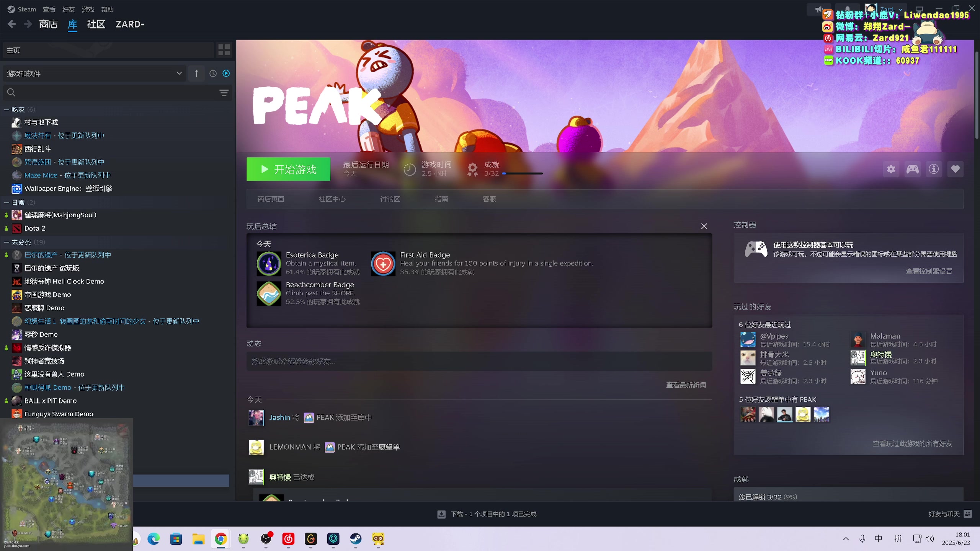Open the 讨论区 game tab
The height and width of the screenshot is (551, 980).
[390, 199]
